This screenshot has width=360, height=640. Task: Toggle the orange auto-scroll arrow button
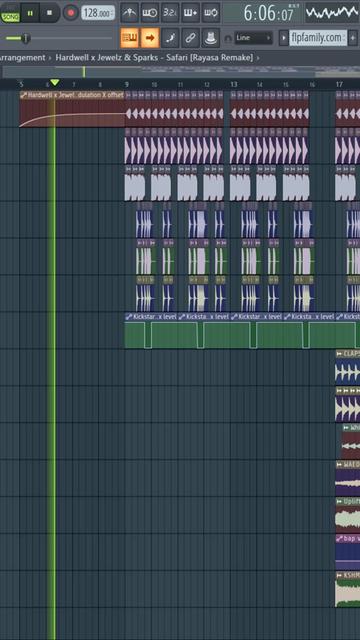pos(150,38)
